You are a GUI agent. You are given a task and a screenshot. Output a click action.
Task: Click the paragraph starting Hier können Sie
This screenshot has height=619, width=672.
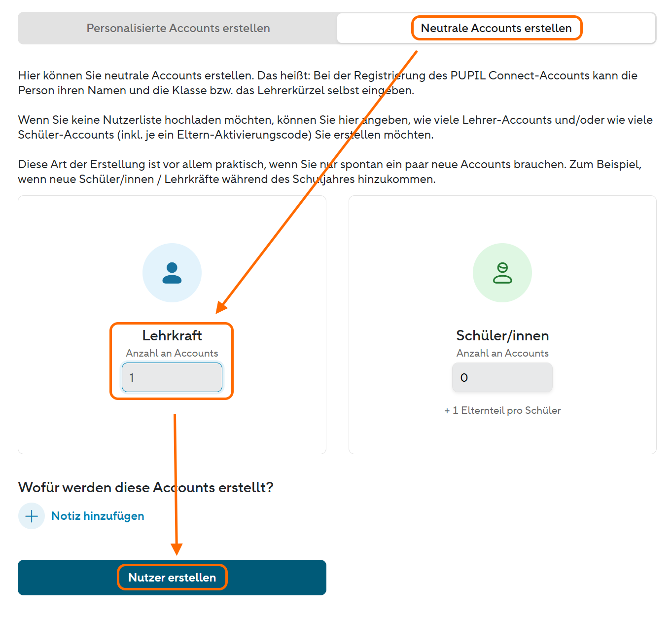click(328, 83)
